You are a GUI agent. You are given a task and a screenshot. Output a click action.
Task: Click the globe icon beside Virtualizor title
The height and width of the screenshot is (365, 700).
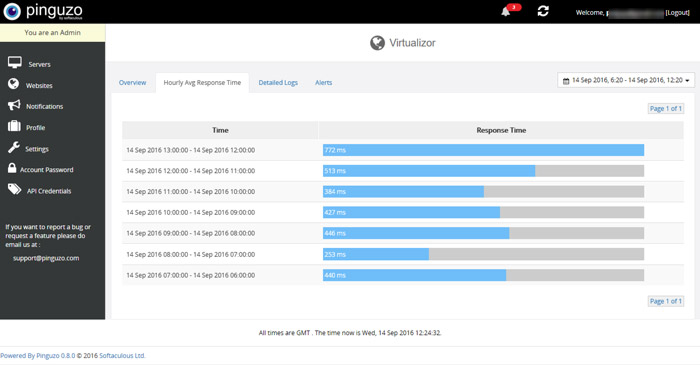pyautogui.click(x=377, y=43)
